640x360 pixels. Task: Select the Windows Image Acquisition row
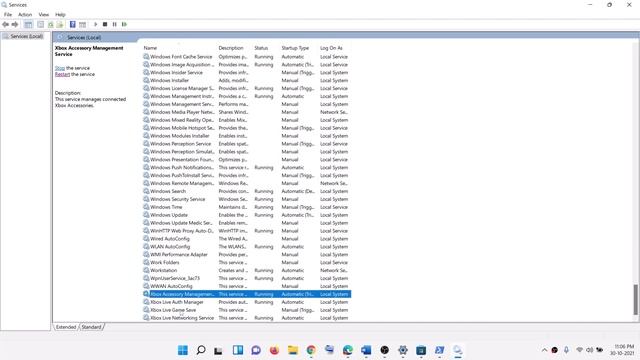tap(247, 64)
